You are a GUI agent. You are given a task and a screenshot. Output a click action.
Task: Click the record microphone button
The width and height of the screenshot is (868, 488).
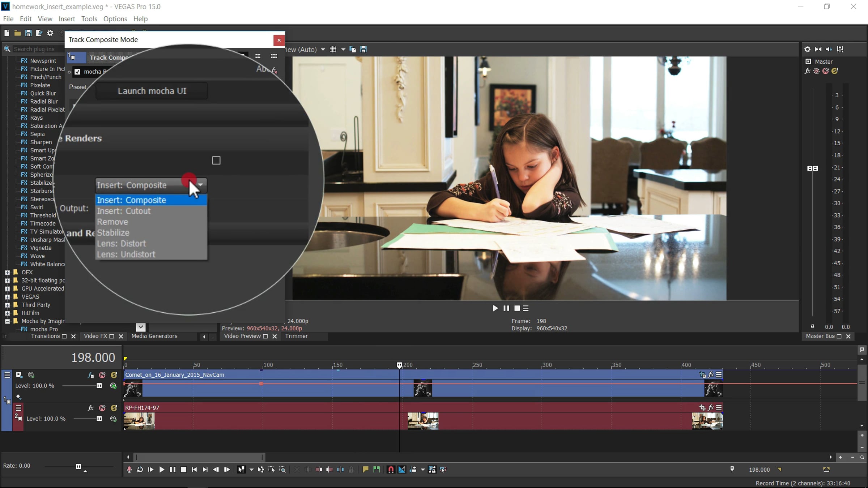tap(129, 470)
